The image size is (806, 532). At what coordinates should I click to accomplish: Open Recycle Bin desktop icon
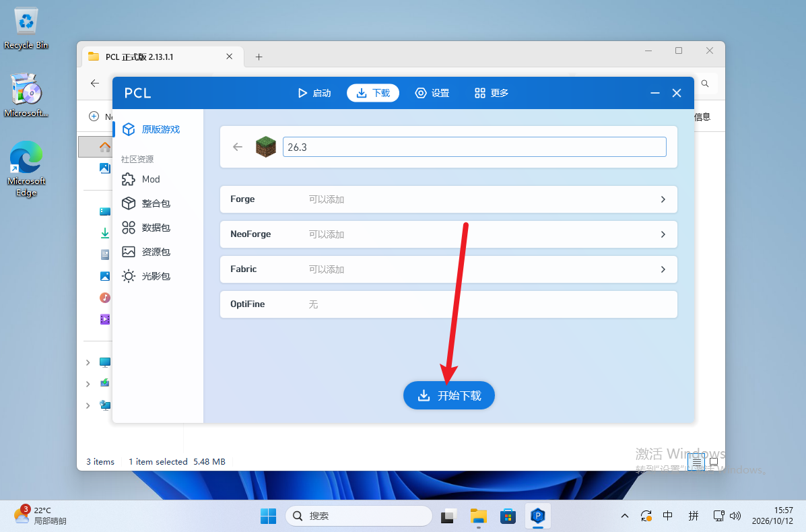point(26,29)
